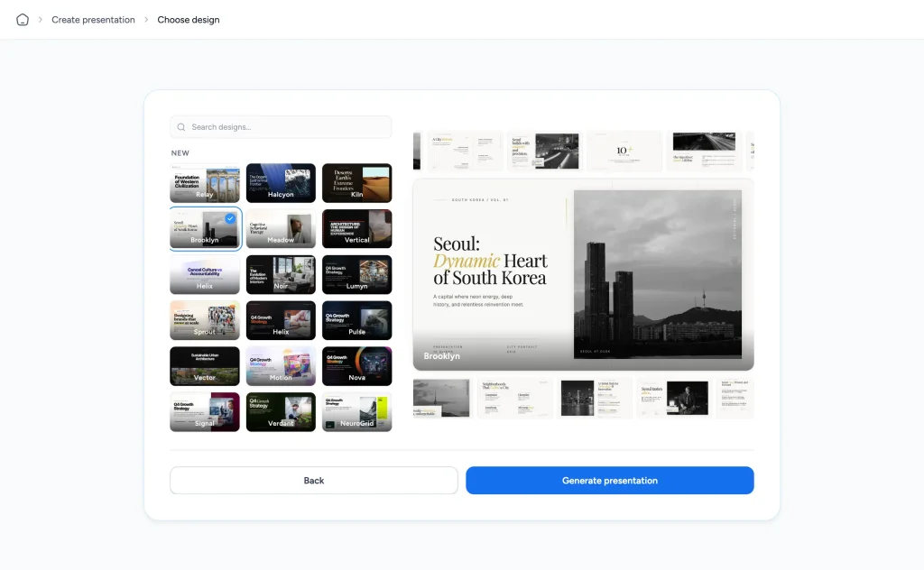The image size is (924, 570).
Task: Choose the Vertical architecture design
Action: [356, 229]
